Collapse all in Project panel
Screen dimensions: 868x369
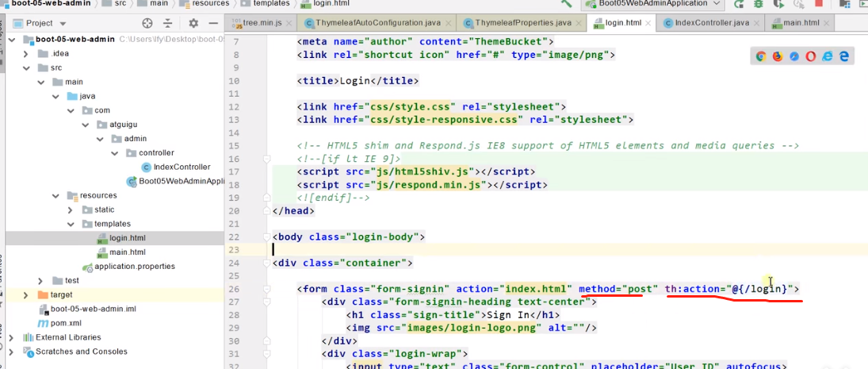tap(168, 23)
